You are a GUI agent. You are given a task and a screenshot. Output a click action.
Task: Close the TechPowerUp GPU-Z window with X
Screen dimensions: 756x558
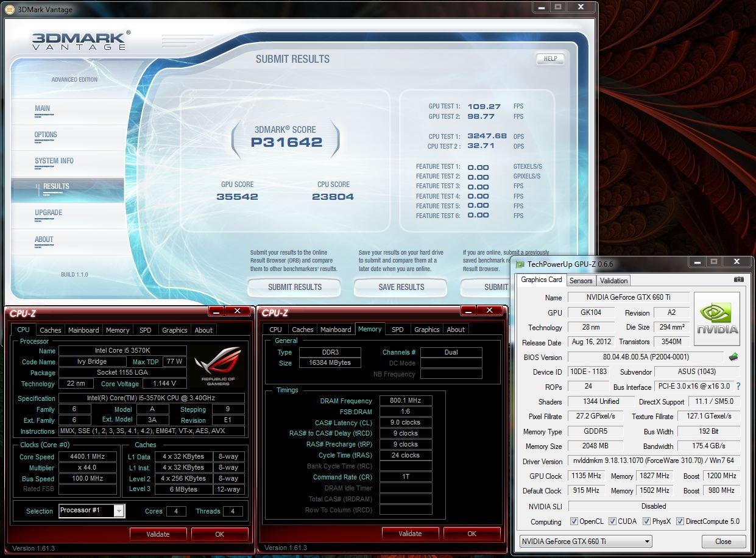pyautogui.click(x=737, y=262)
